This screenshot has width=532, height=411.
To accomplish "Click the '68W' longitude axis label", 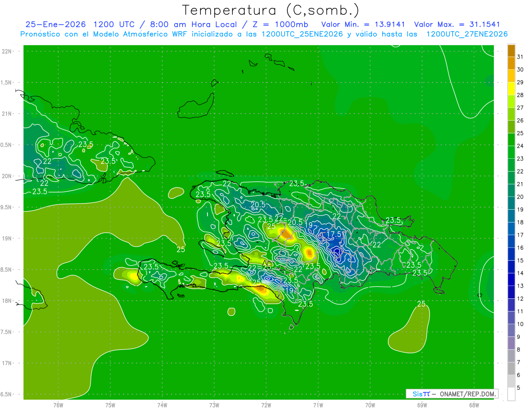I will pyautogui.click(x=474, y=405).
